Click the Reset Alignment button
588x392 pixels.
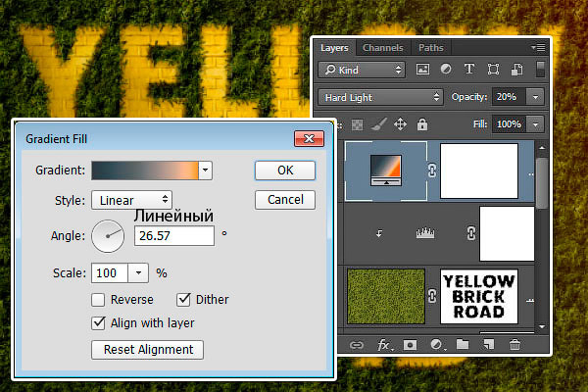148,350
